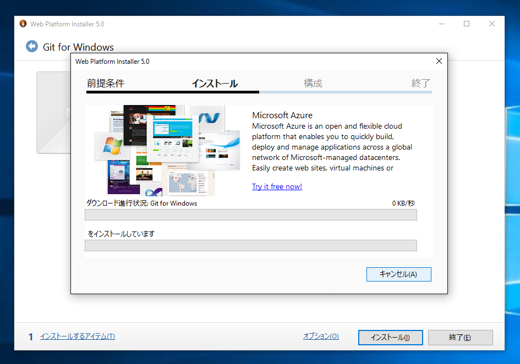Click the number 1 items count
520x364 pixels.
point(31,337)
